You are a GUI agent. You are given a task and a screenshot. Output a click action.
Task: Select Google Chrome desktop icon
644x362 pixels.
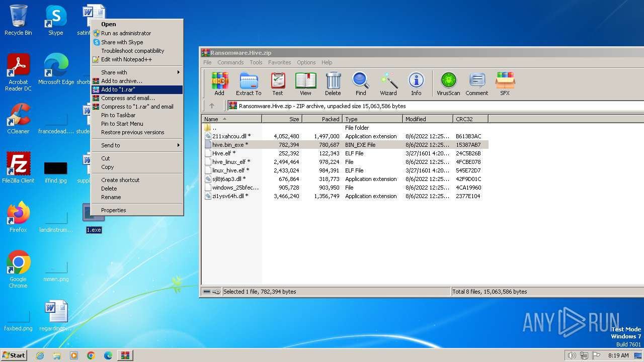[x=18, y=269]
